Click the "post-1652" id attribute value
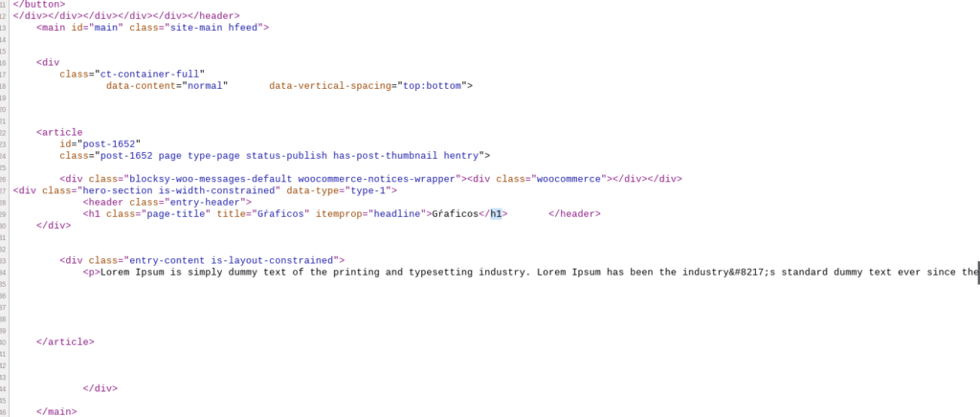This screenshot has width=980, height=417. pos(109,144)
